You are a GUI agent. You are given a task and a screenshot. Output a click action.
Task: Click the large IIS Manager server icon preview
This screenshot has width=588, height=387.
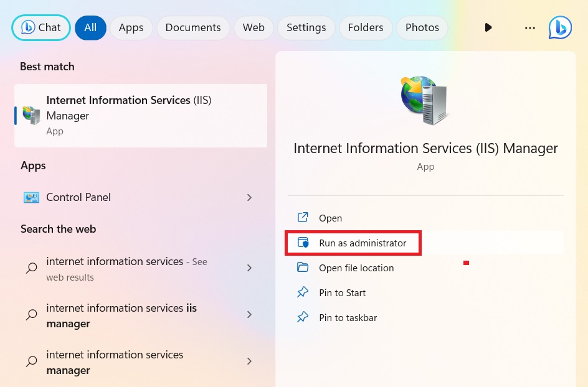click(x=424, y=100)
